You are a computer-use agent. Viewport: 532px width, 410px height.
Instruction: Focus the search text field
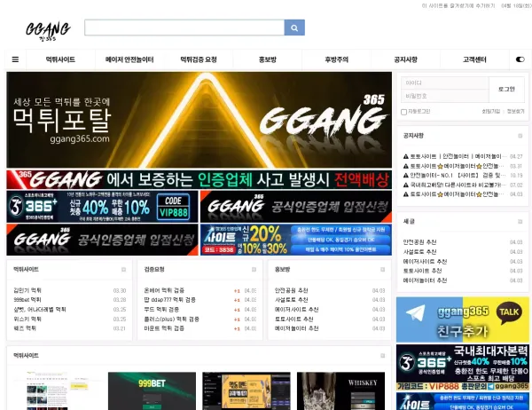click(x=184, y=28)
